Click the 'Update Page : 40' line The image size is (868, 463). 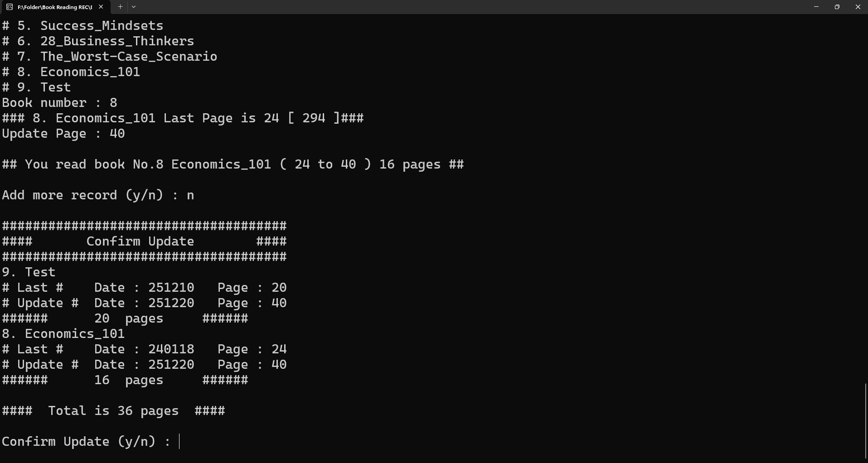pos(63,134)
